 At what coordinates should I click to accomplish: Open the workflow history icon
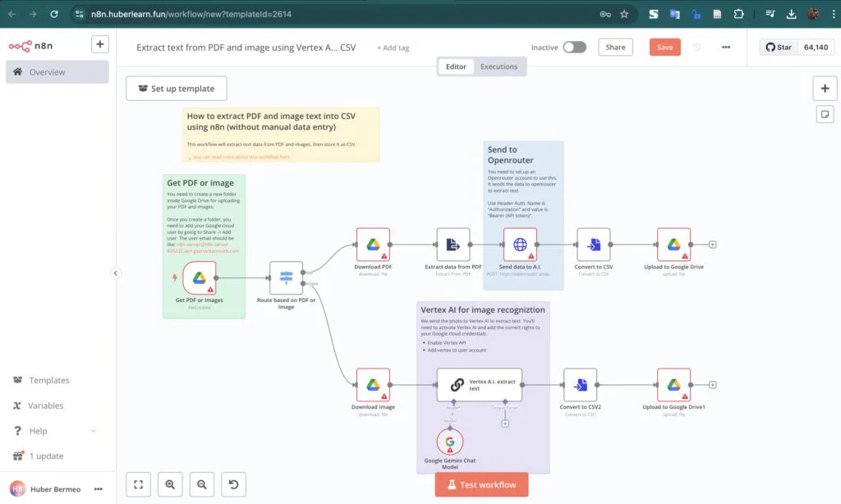696,47
